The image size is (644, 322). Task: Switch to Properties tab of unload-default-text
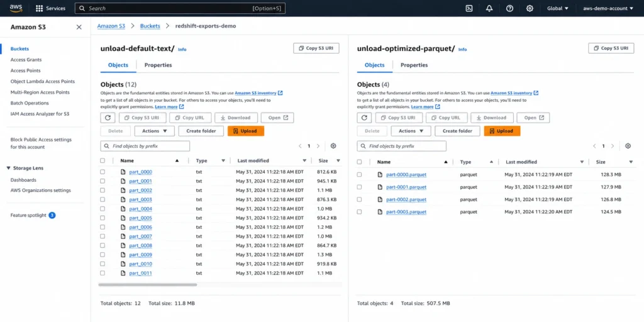pos(158,65)
